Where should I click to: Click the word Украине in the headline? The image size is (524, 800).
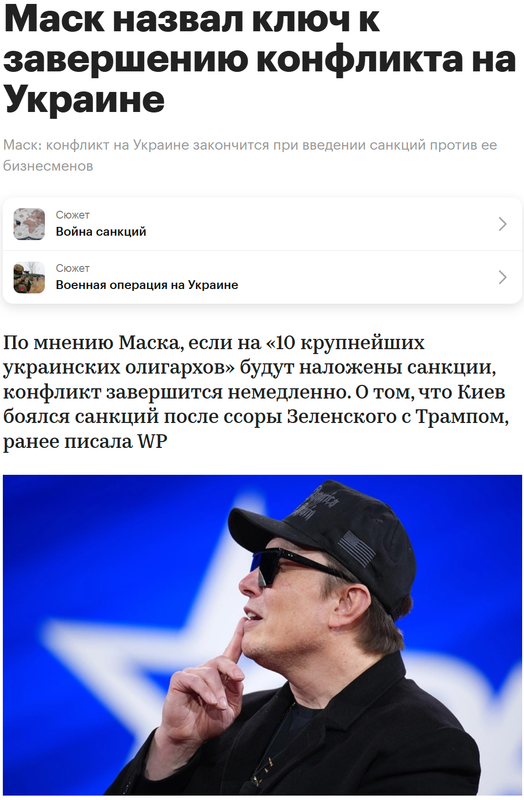tap(84, 98)
